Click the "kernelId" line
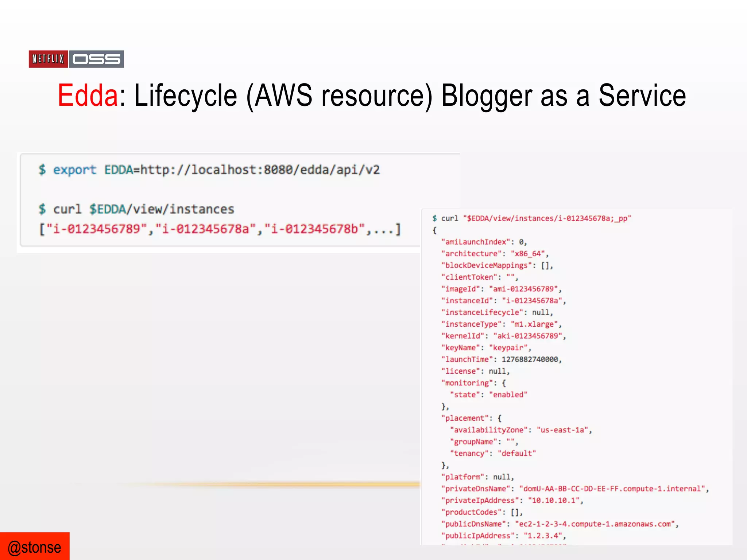 (x=504, y=336)
